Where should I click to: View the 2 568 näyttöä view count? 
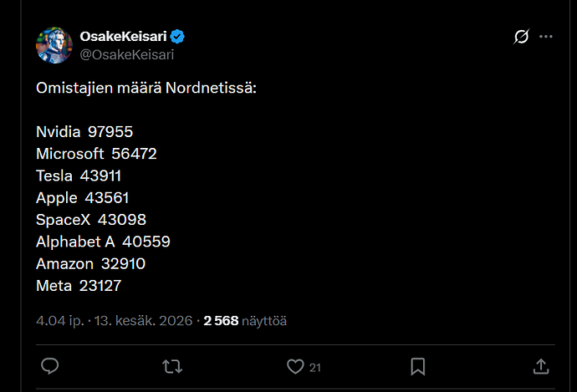click(x=245, y=321)
